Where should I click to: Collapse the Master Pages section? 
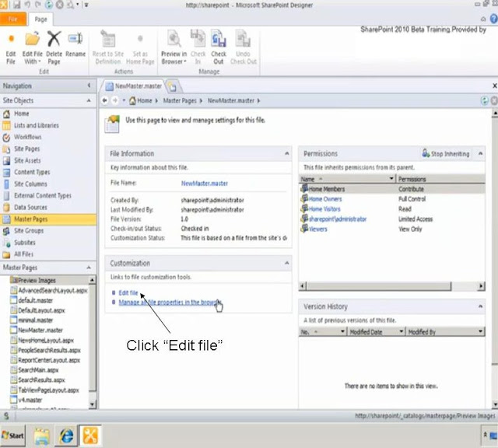pos(89,268)
